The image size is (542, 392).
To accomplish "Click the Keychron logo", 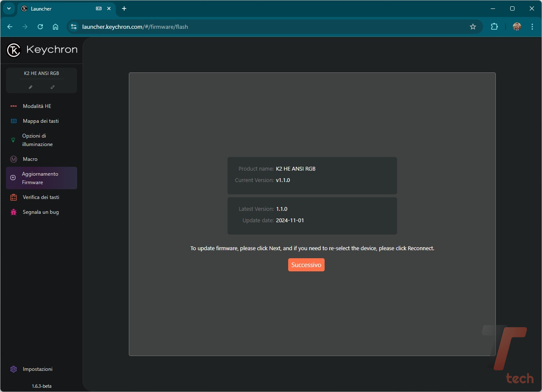I will (x=42, y=50).
